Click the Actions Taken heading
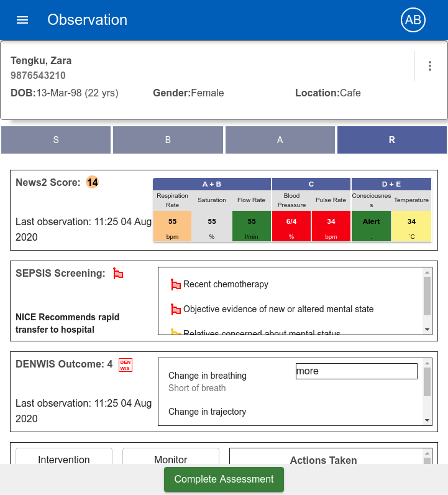448x495 pixels. (x=323, y=460)
